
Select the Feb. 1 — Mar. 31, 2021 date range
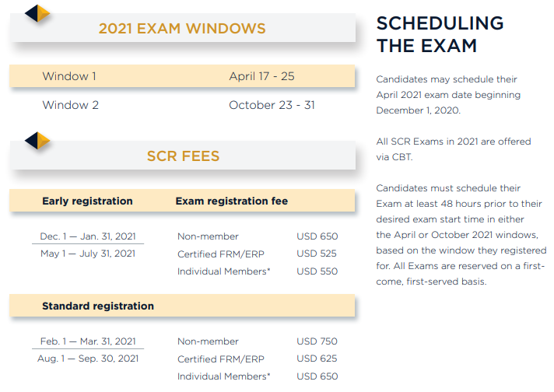[x=88, y=341]
